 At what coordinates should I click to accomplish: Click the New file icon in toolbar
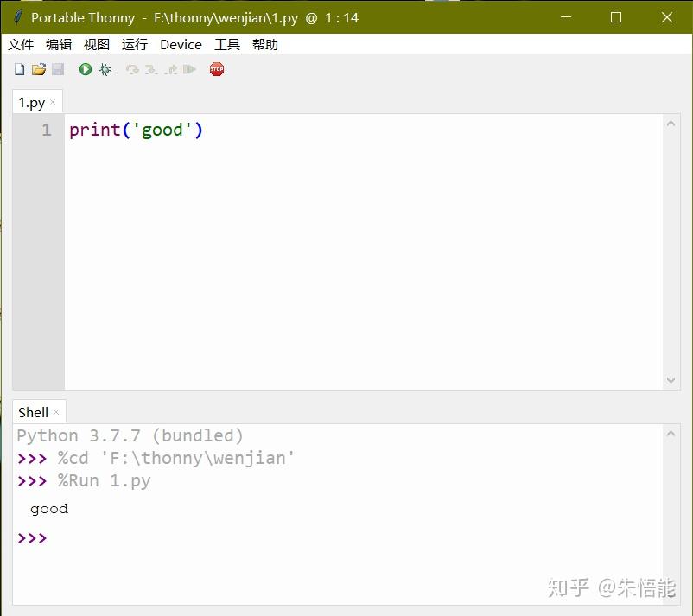tap(20, 69)
